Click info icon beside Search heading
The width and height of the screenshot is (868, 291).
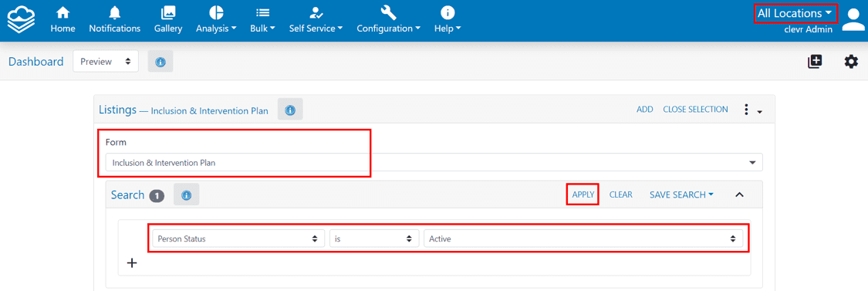[187, 195]
